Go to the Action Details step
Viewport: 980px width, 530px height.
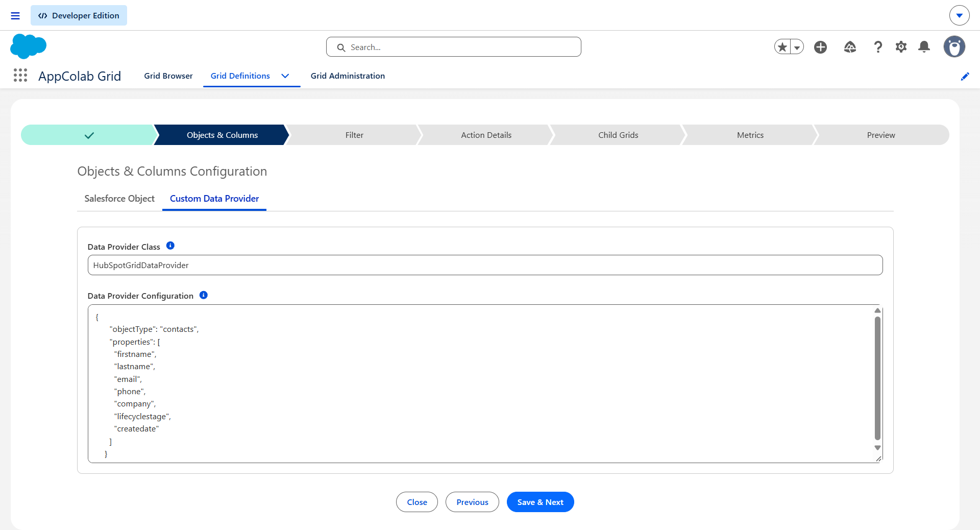[486, 135]
